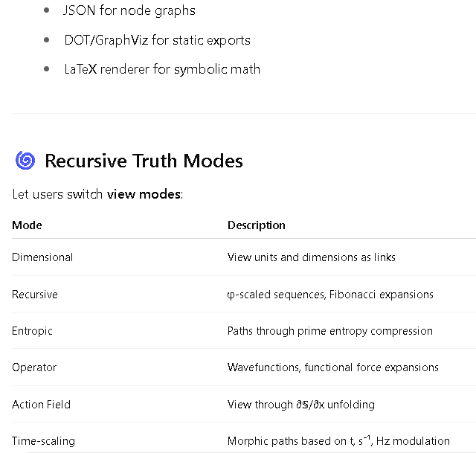Click the Hz modulation description cell
This screenshot has width=476, height=453.
coord(338,441)
